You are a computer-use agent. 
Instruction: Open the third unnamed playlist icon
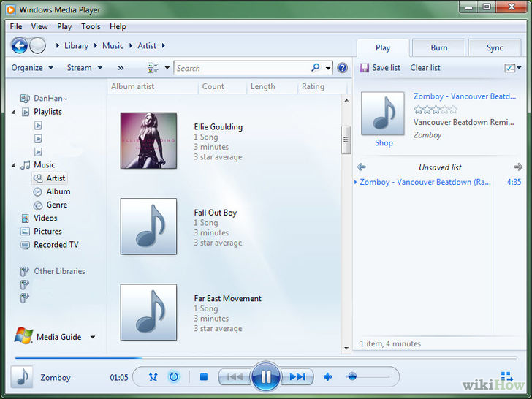pos(38,152)
